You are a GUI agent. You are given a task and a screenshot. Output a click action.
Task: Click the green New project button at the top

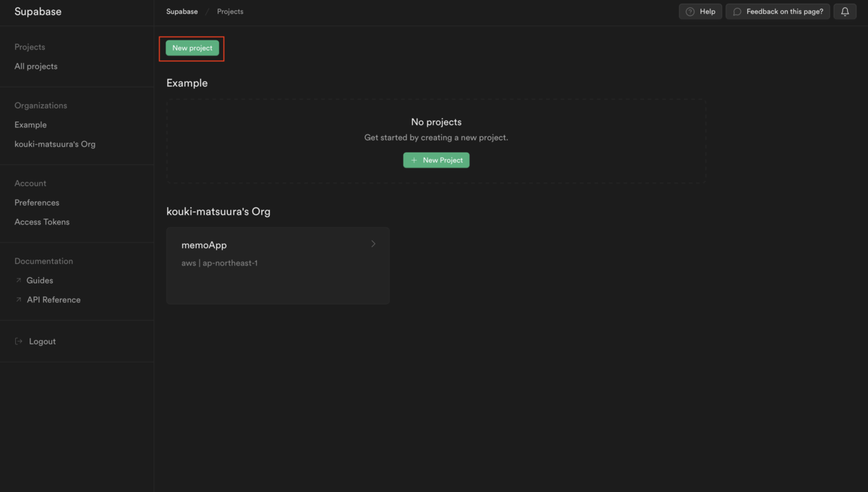[x=192, y=48]
